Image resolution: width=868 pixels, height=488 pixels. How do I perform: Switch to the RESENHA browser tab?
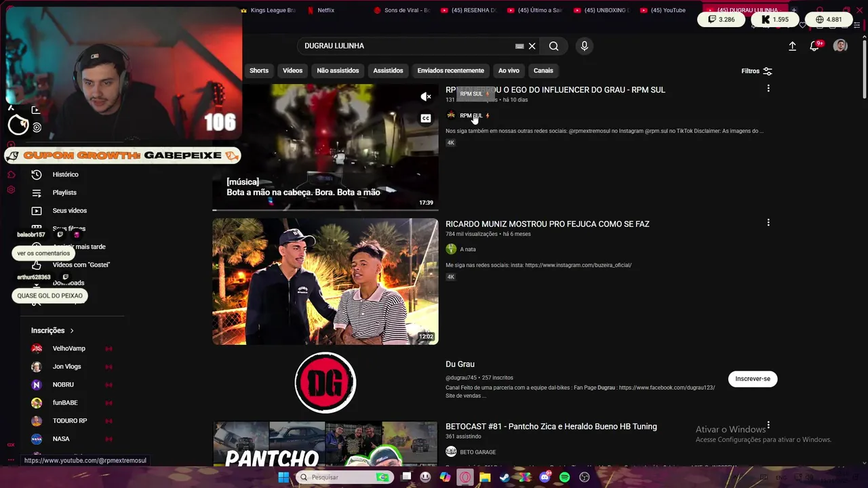[468, 10]
